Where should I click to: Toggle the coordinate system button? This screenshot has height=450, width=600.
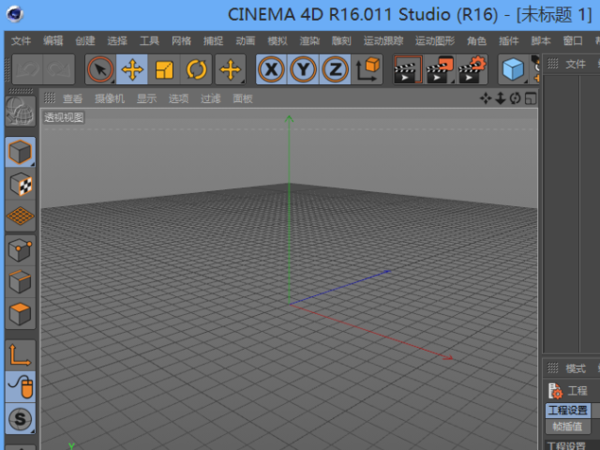[x=368, y=69]
